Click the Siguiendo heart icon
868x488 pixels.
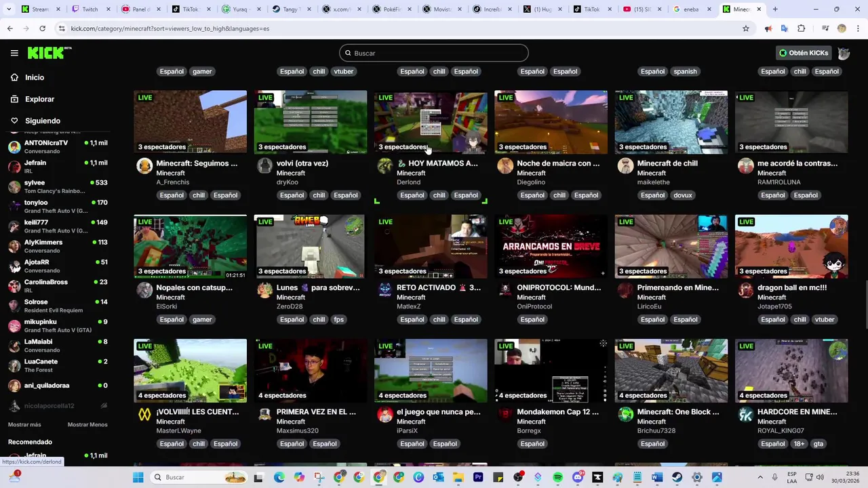[x=14, y=121]
